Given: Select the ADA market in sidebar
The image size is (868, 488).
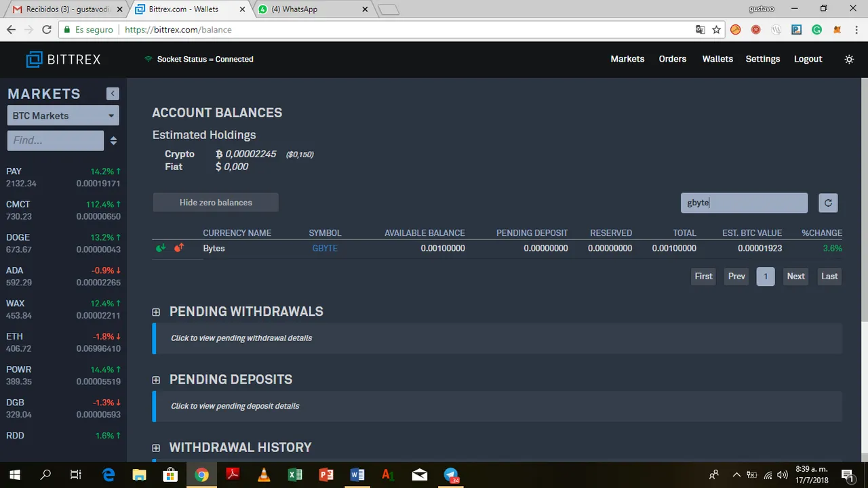Looking at the screenshot, I should pos(63,277).
